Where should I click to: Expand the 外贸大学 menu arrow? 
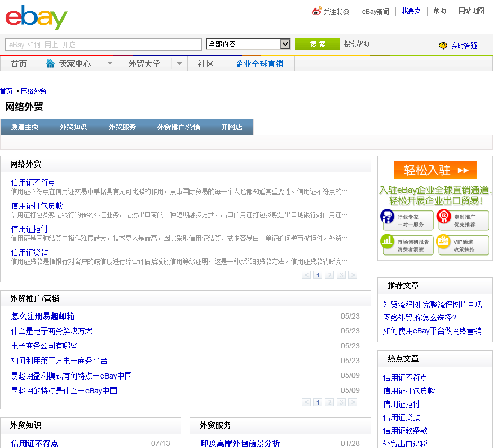[x=179, y=64]
